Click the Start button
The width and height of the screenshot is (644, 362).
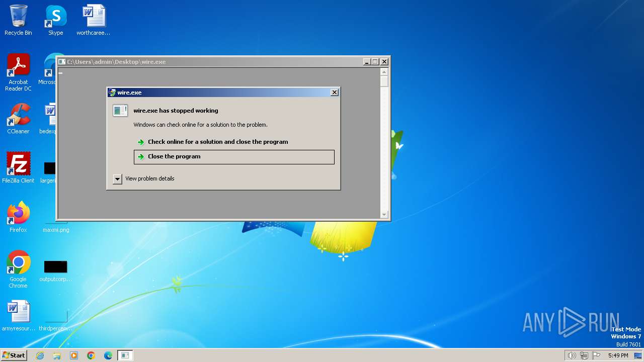click(14, 355)
